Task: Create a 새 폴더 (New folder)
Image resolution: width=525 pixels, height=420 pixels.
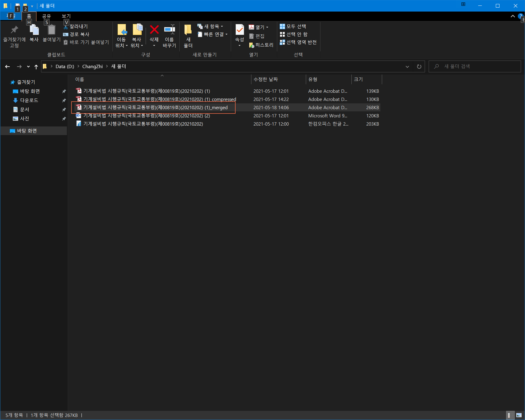Action: (188, 36)
